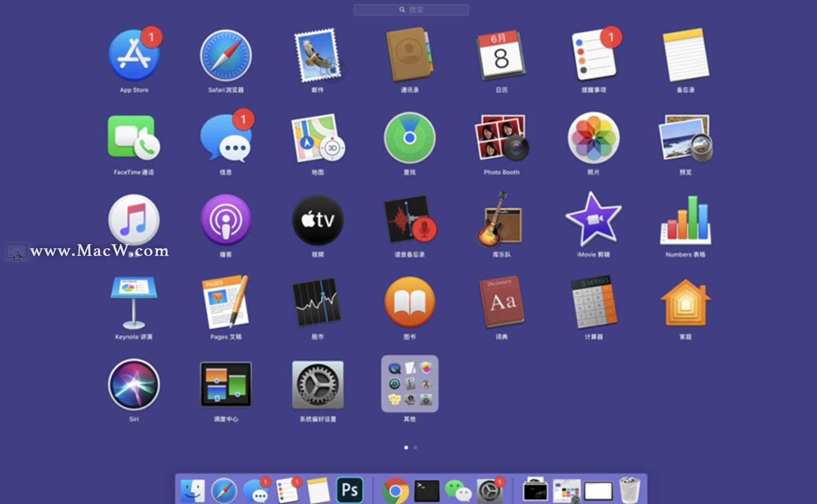Launch GarageBand
The image size is (817, 504).
coord(500,220)
